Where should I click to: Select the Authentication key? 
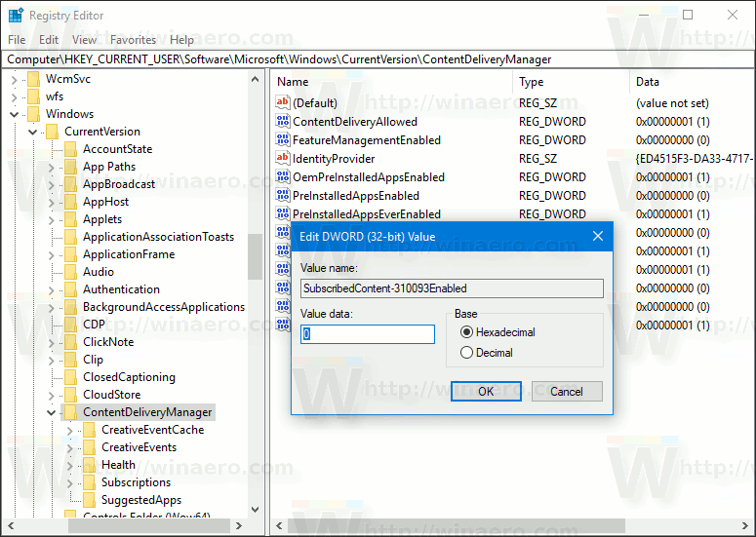click(121, 289)
